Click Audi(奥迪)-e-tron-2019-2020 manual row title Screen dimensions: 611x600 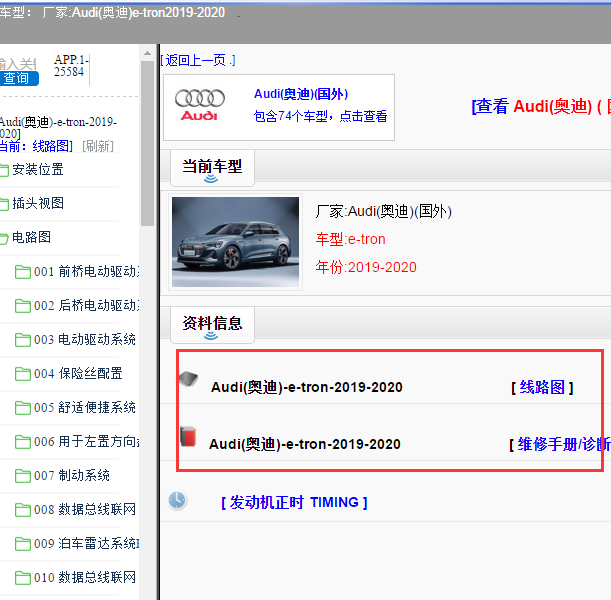305,444
